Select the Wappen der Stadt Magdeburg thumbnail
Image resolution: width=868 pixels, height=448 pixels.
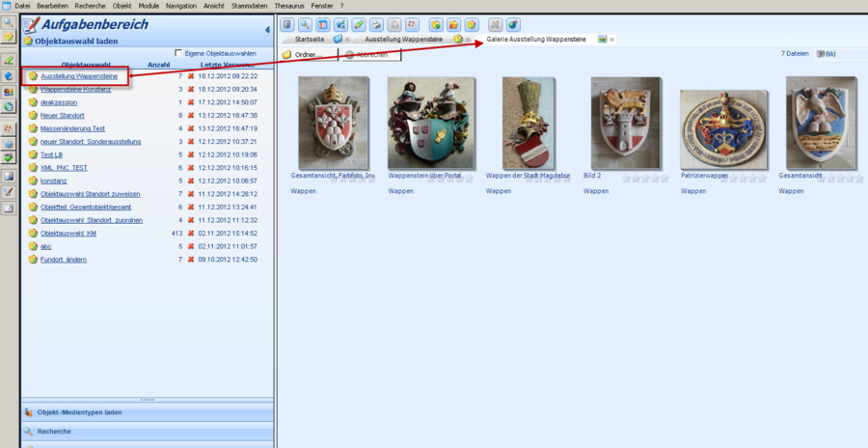click(x=529, y=123)
